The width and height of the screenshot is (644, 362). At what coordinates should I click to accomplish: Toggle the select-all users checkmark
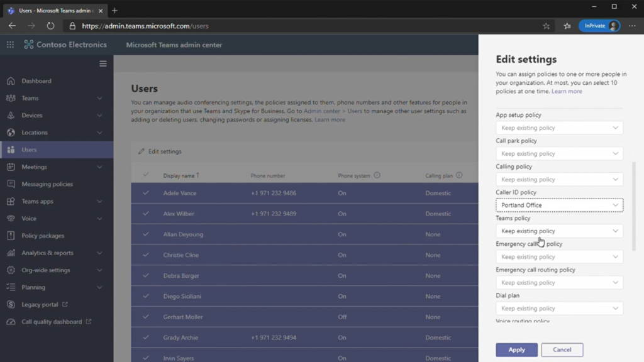tap(146, 175)
